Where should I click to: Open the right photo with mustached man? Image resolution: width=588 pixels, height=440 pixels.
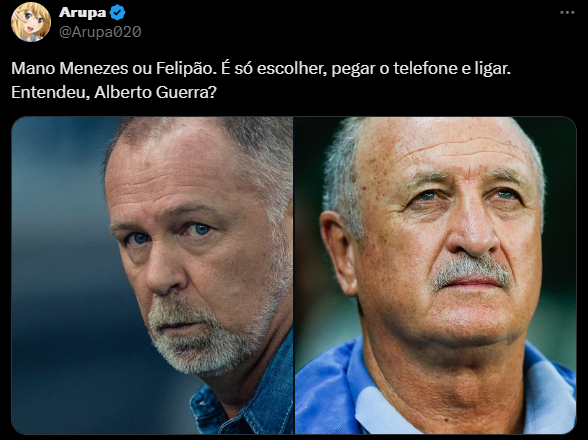[435, 275]
